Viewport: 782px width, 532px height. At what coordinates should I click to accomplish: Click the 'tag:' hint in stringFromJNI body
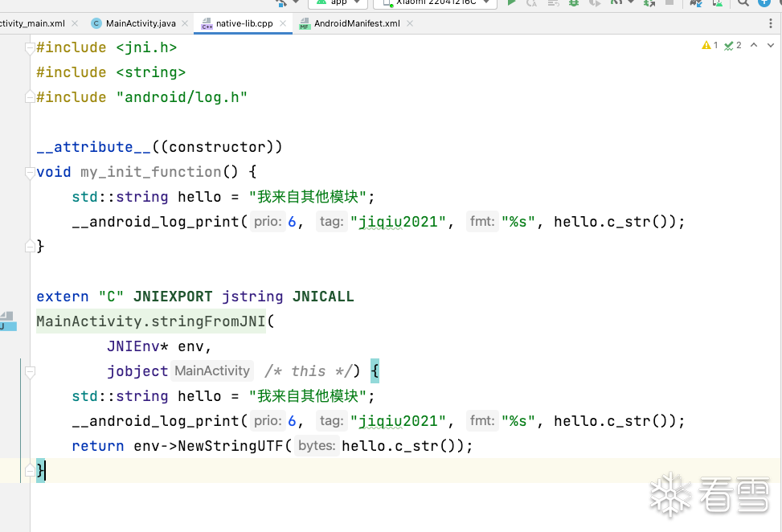(x=332, y=421)
